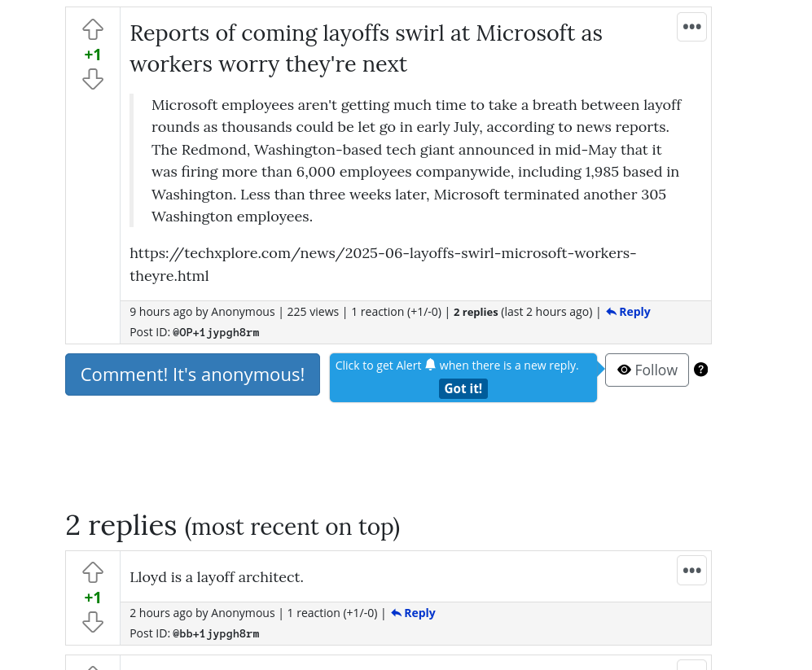Toggle Follow for this thread
Screen dimensions: 812x670
click(647, 370)
